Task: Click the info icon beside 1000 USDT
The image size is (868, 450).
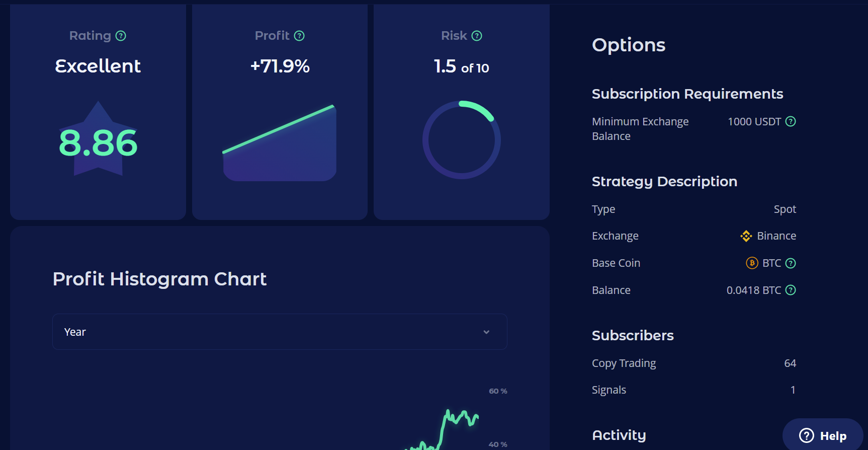Action: (791, 121)
